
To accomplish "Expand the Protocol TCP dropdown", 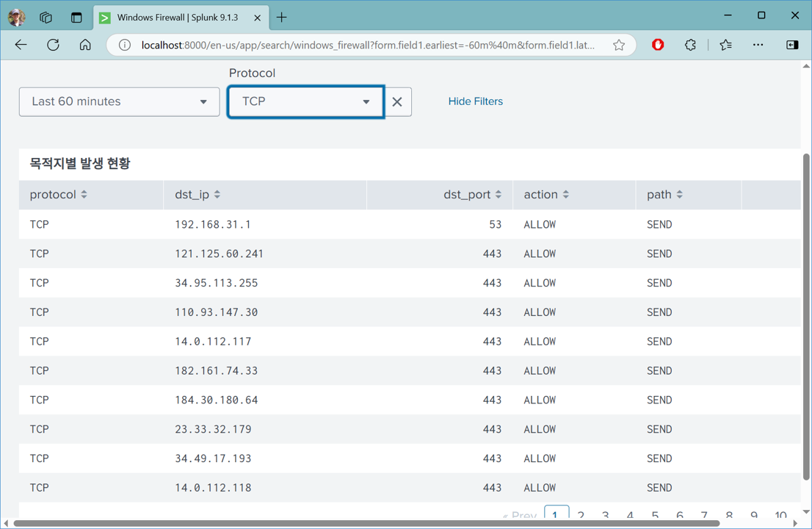I will click(305, 101).
